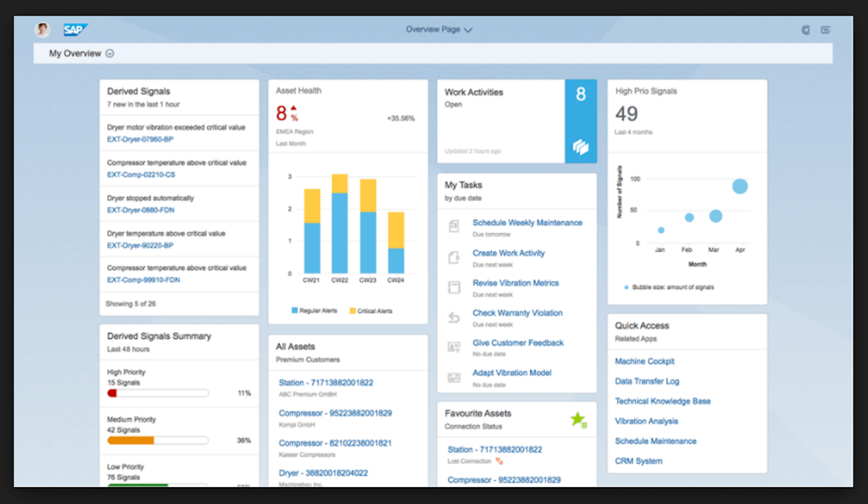
Task: Click the notifications icon in the top right corner
Action: (806, 30)
